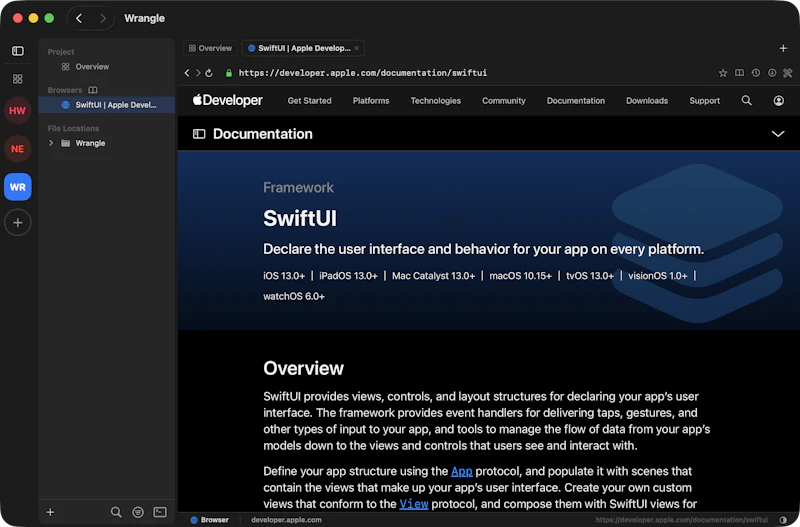Screen dimensions: 800x527
Task: Click the browser back arrow beside URL
Action: point(187,73)
